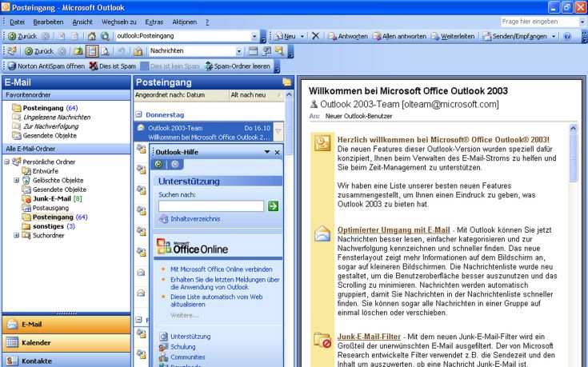
Task: Click Allen antworten in toolbar
Action: (399, 36)
